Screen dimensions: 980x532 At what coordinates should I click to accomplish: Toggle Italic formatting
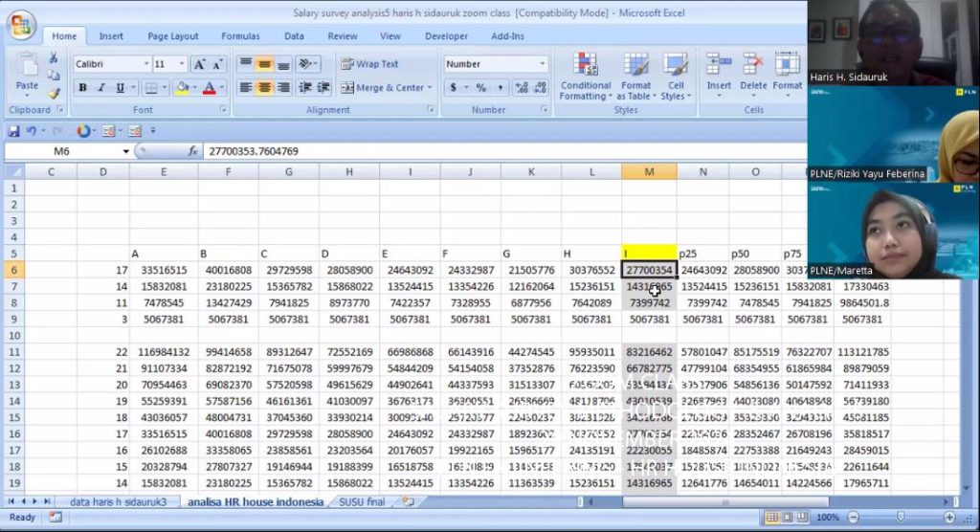coord(101,88)
